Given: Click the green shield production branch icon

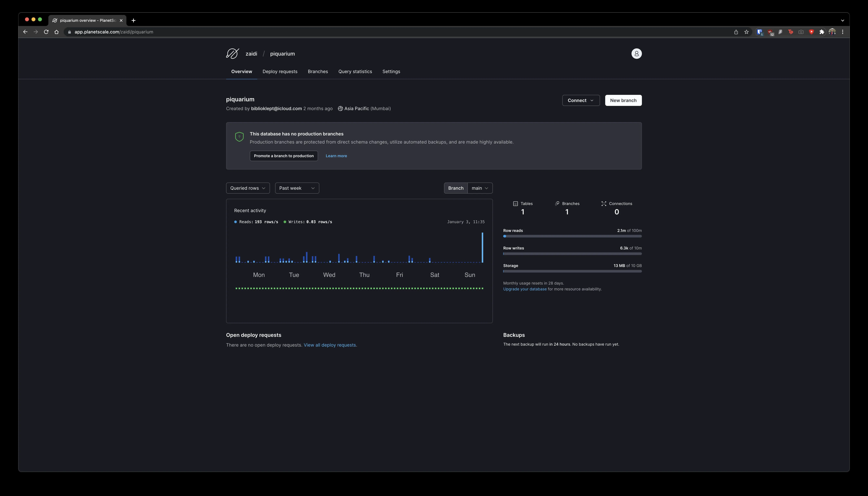Looking at the screenshot, I should tap(239, 136).
